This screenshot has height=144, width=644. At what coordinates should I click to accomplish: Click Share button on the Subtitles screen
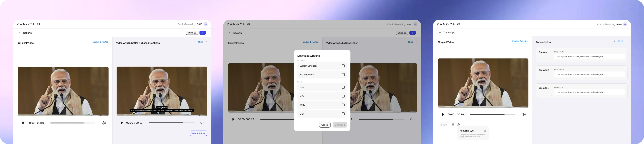[x=192, y=33]
